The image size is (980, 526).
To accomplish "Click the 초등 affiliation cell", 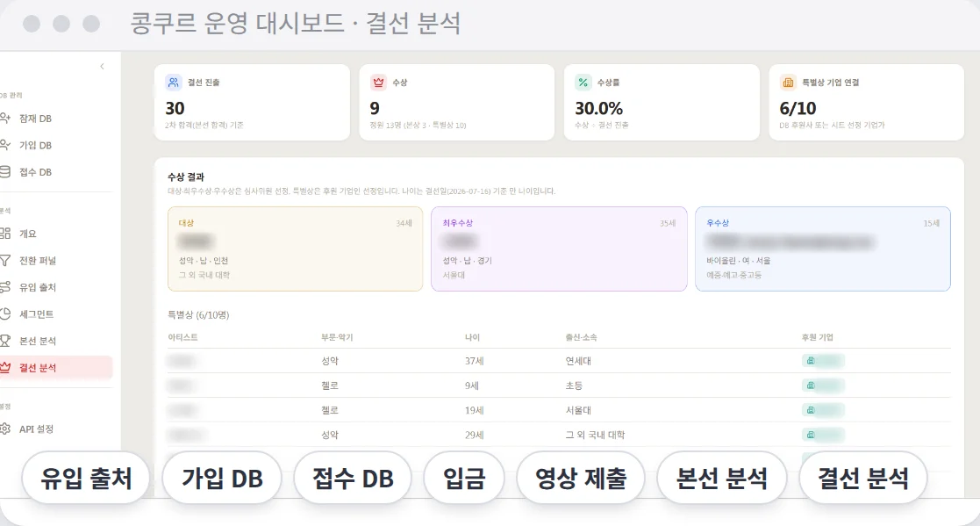I will pos(574,385).
